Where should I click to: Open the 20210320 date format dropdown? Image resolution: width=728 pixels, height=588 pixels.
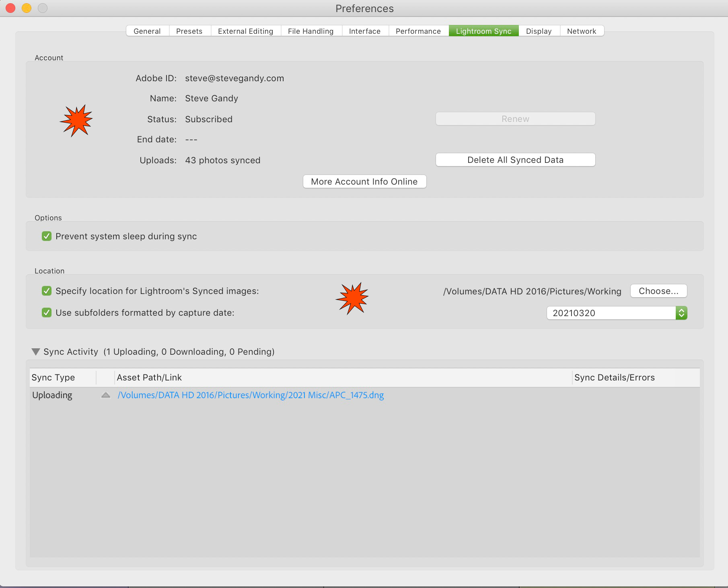(617, 313)
